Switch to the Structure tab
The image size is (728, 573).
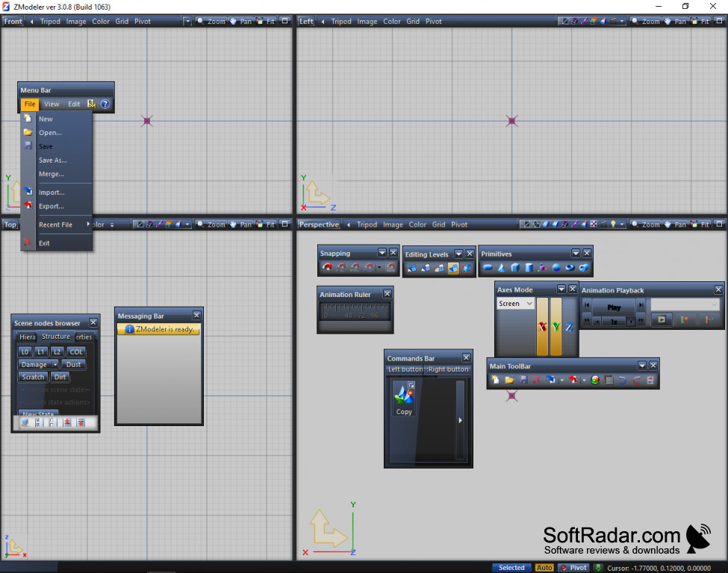pos(56,336)
